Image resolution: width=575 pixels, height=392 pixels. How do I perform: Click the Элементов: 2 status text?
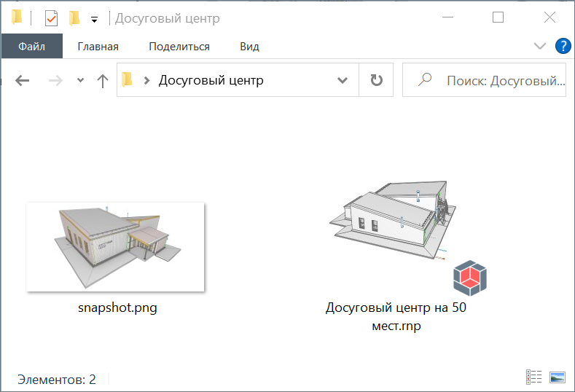pyautogui.click(x=57, y=379)
